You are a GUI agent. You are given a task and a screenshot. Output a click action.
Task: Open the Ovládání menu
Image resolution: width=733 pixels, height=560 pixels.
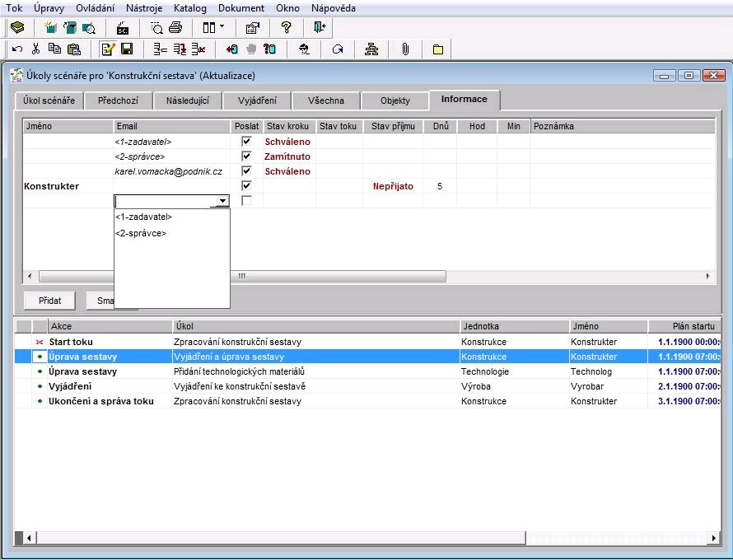click(x=95, y=8)
